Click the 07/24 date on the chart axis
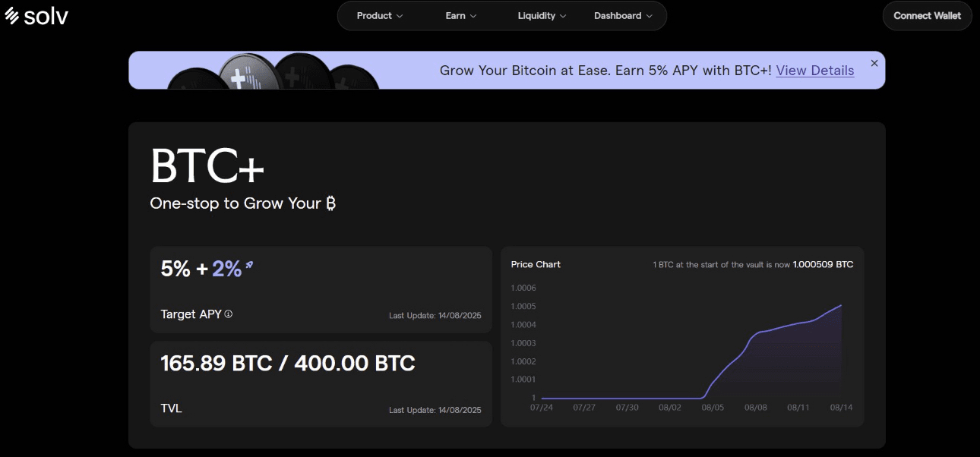 542,408
